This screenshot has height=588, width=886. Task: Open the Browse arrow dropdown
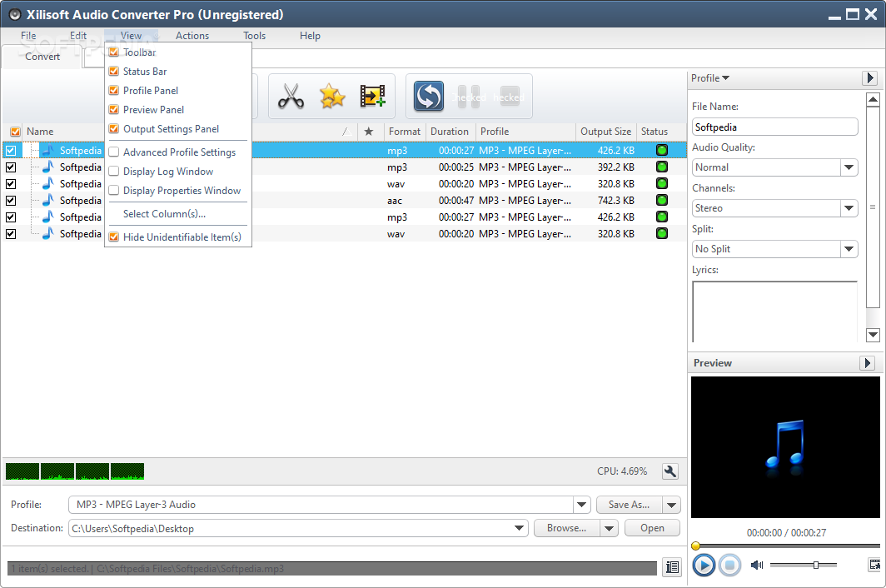pos(609,528)
